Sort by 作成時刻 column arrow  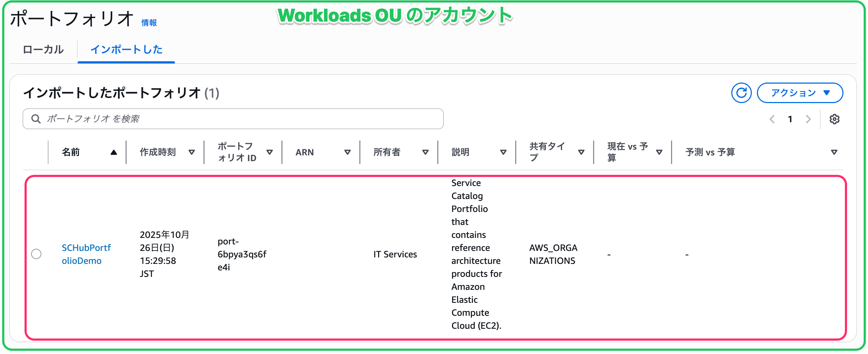[192, 152]
